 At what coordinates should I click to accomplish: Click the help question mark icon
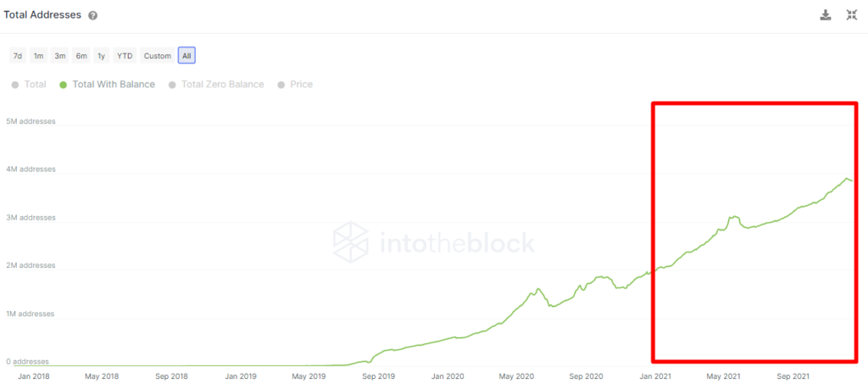coord(92,16)
